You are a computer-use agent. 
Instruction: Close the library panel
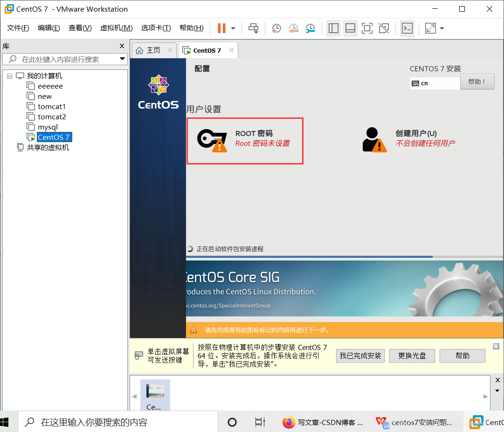pyautogui.click(x=122, y=46)
